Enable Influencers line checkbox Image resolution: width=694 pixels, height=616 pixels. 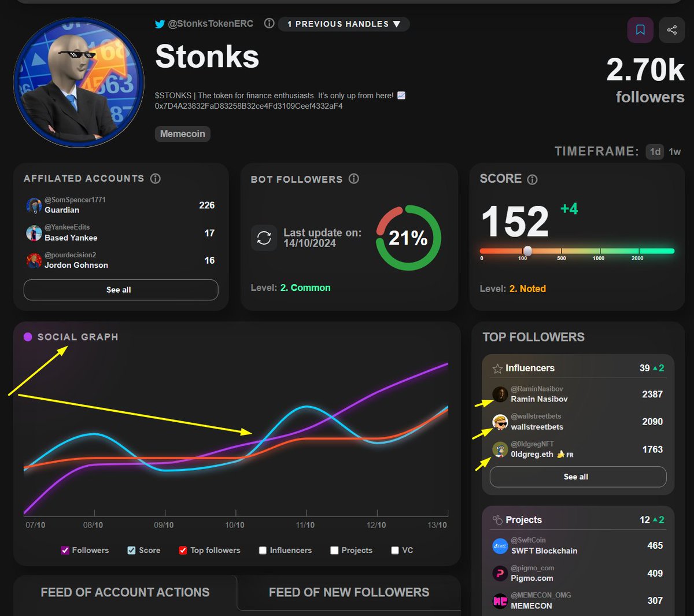263,550
